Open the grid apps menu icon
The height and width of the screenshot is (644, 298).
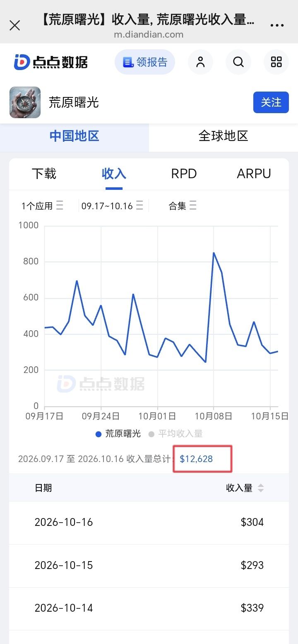coord(276,62)
